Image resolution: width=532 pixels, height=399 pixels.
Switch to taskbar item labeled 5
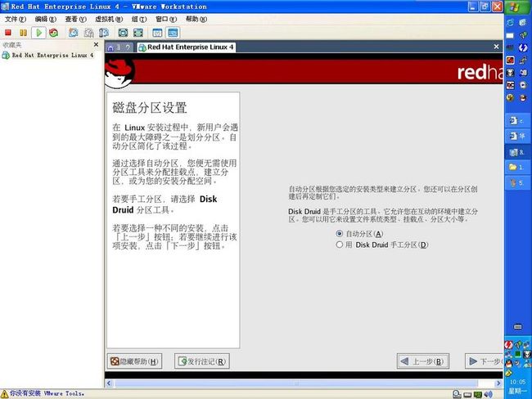pos(518,182)
